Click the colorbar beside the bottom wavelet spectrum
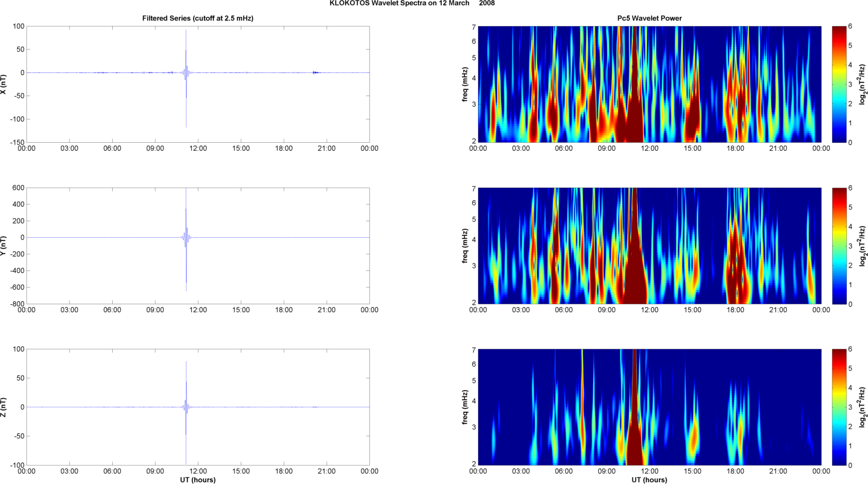868x484 pixels. 839,407
